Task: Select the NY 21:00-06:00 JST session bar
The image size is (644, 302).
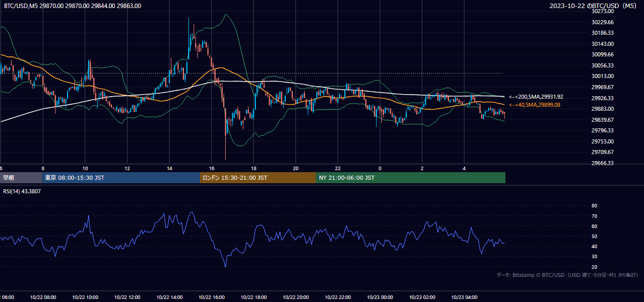Action: pyautogui.click(x=411, y=178)
